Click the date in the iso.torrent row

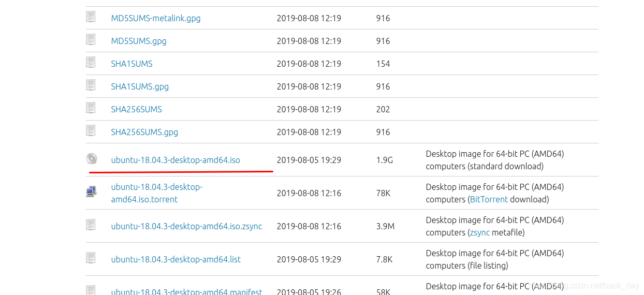[x=309, y=193]
